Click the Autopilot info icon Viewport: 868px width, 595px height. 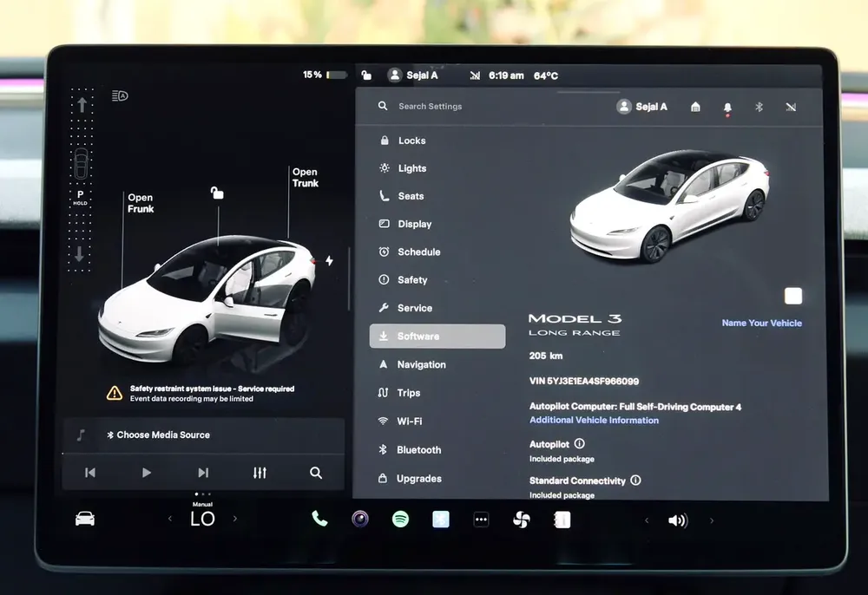click(x=580, y=443)
